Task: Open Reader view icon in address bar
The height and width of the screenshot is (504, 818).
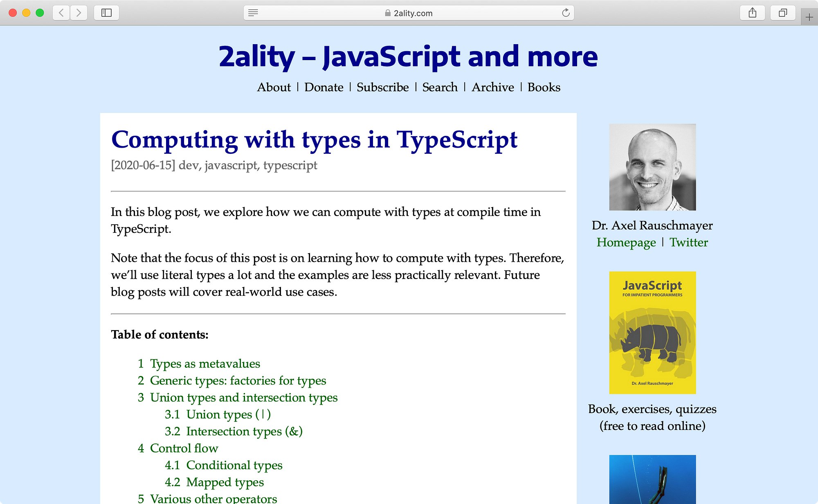Action: click(x=253, y=13)
